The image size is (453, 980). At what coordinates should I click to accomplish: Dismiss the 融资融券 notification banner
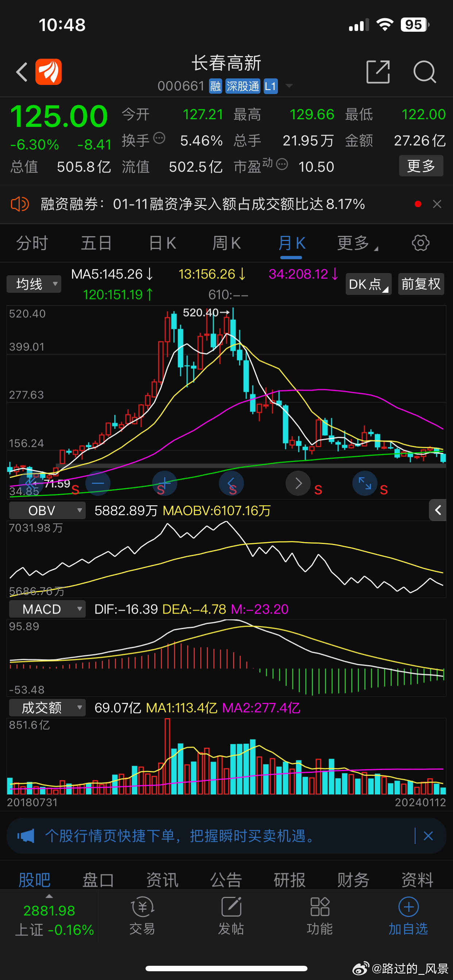(437, 204)
